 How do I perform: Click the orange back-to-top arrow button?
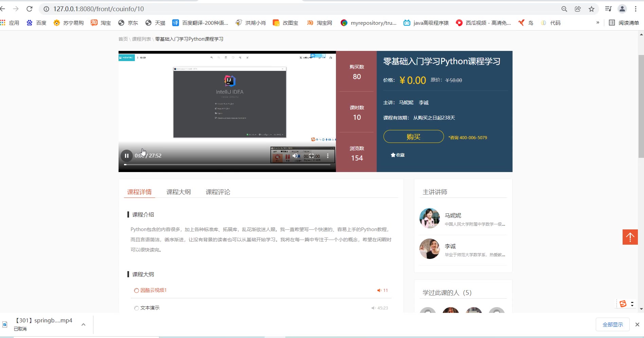(x=630, y=237)
